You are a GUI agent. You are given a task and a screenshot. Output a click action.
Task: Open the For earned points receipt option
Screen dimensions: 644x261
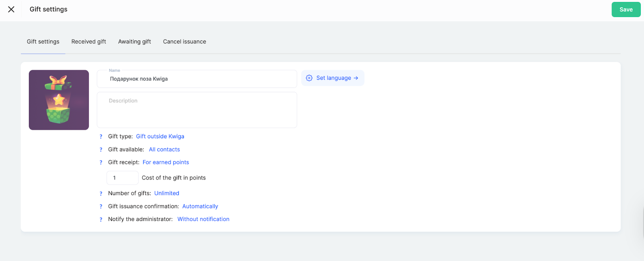click(x=165, y=162)
